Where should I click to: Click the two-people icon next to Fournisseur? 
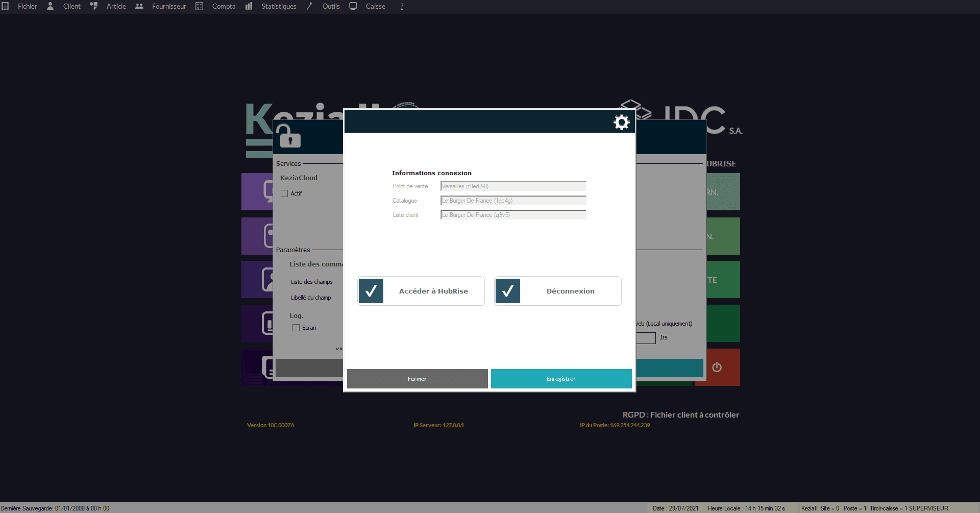pos(139,6)
